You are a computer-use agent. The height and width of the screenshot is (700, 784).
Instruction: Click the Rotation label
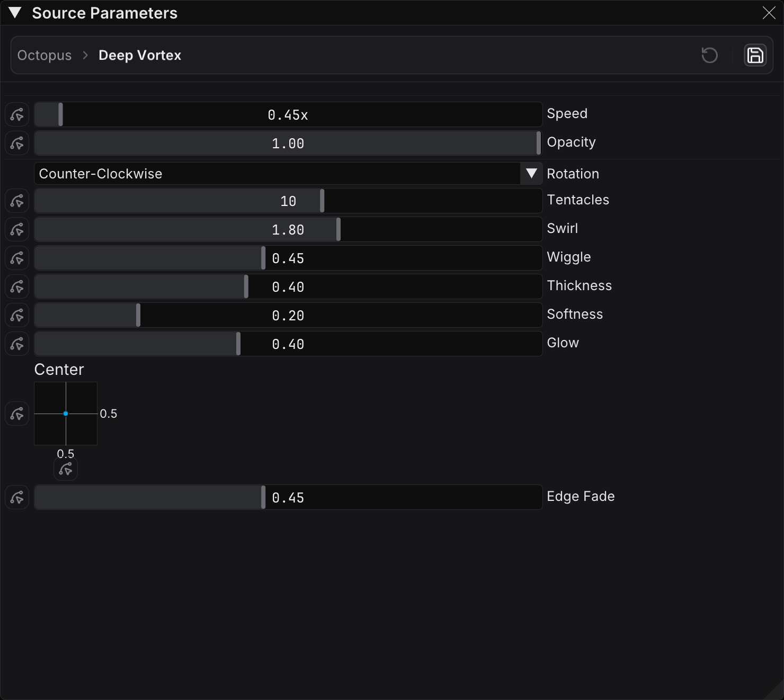[x=573, y=174]
